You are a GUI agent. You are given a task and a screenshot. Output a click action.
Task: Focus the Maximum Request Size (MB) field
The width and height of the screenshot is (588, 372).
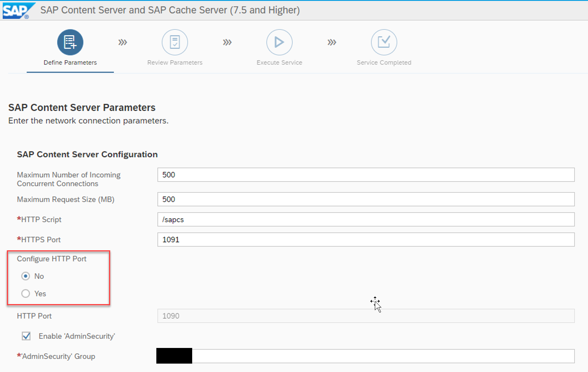(x=366, y=199)
